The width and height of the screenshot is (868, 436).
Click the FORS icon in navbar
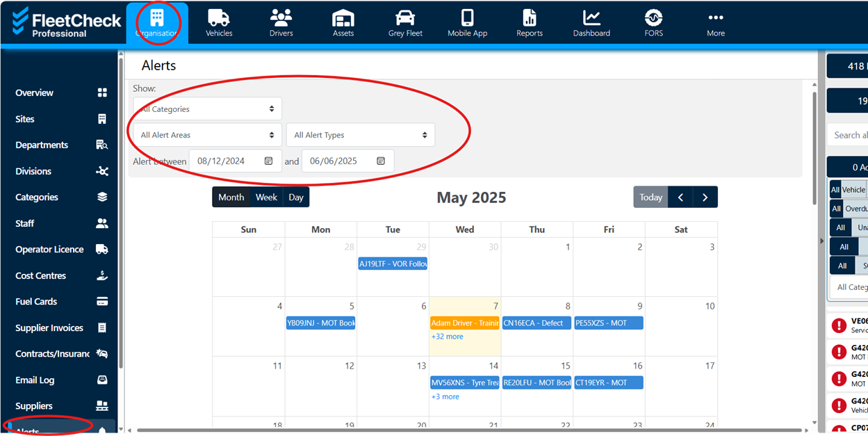coord(653,18)
